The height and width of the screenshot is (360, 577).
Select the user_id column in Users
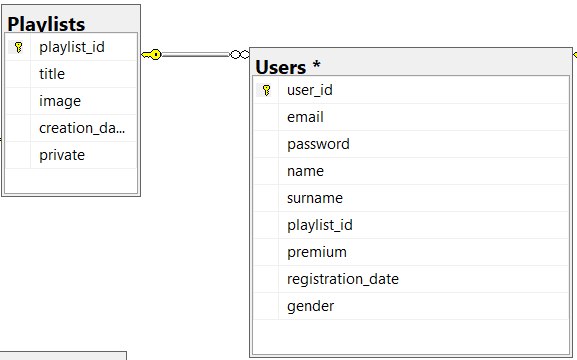(x=411, y=90)
